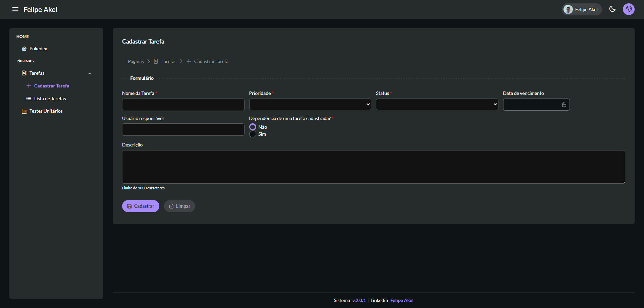This screenshot has height=308, width=644.
Task: Open the hamburger menu icon
Action: click(15, 9)
